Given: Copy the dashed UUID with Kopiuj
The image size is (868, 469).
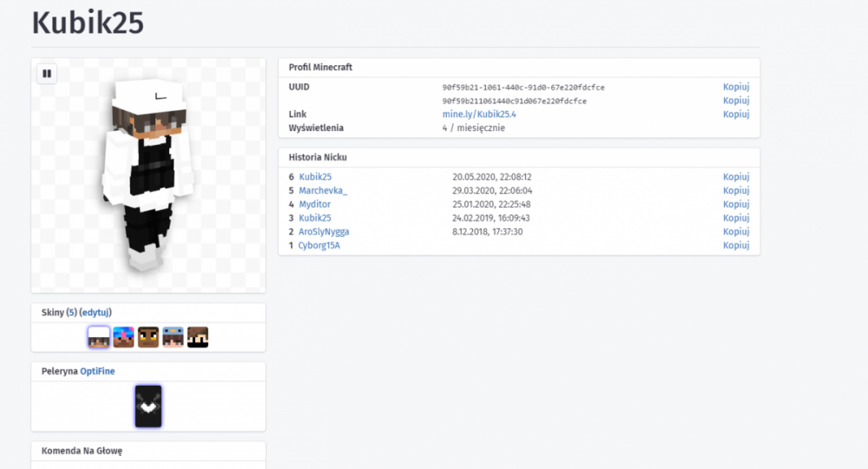Looking at the screenshot, I should (x=735, y=87).
